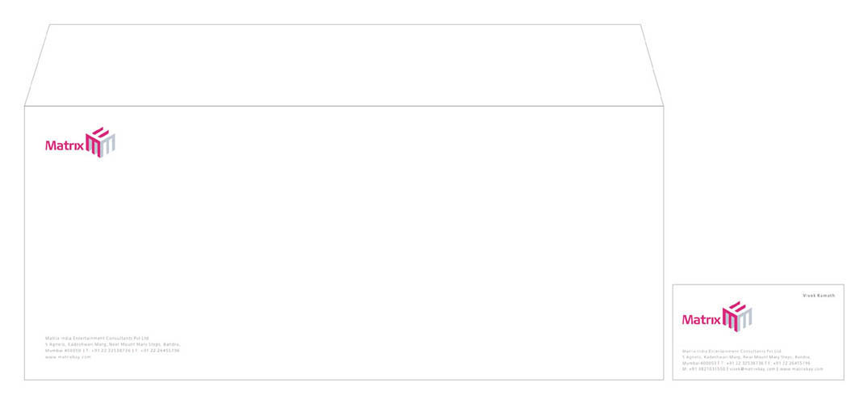The image size is (868, 404).
Task: Click the Matrix wordmark on the business card
Action: 701,320
